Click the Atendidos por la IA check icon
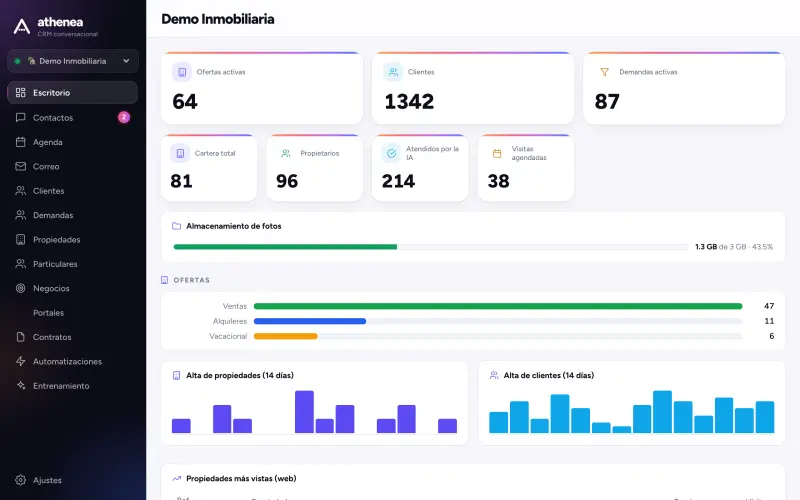The height and width of the screenshot is (500, 800). (x=391, y=153)
